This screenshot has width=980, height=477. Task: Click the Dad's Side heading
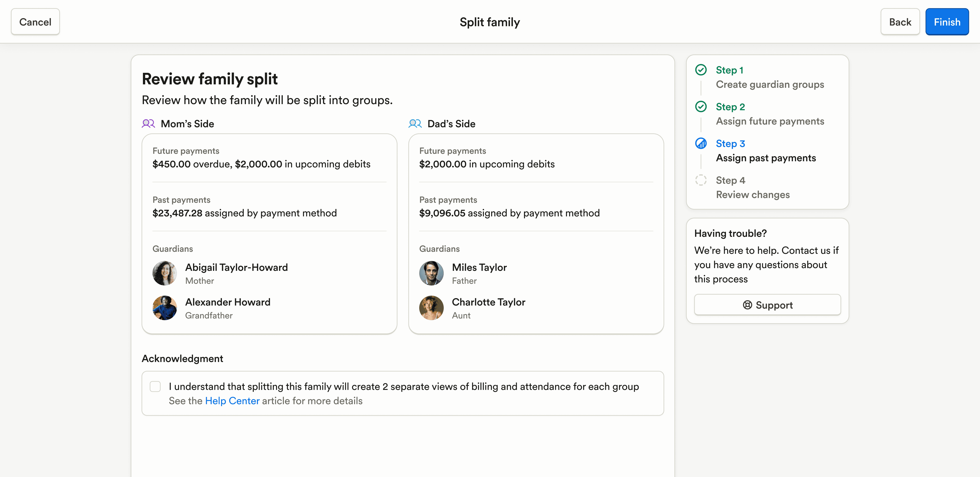tap(451, 124)
